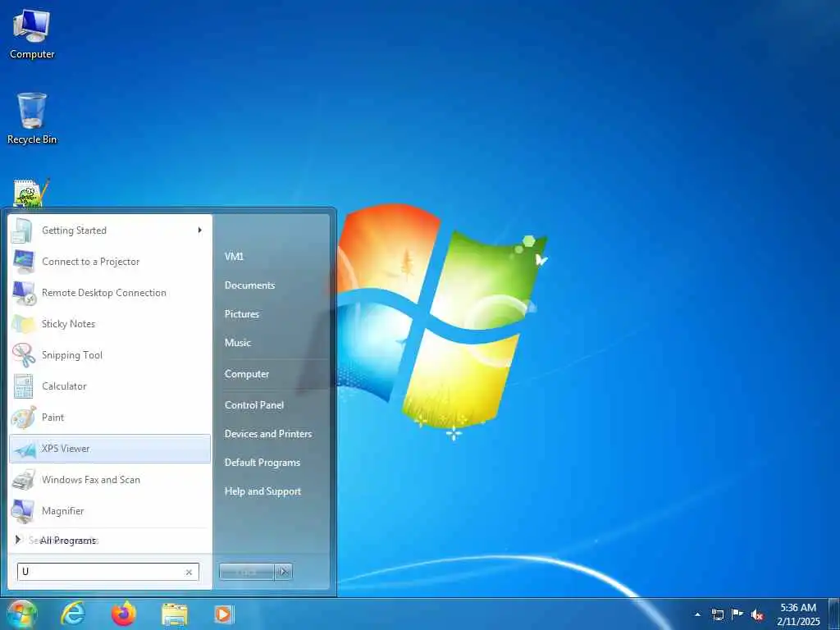Launch Getting Started from the program list

click(110, 231)
